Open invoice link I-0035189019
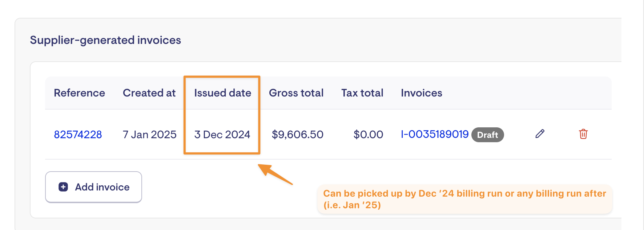Screen dimensions: 644x230 coord(435,134)
